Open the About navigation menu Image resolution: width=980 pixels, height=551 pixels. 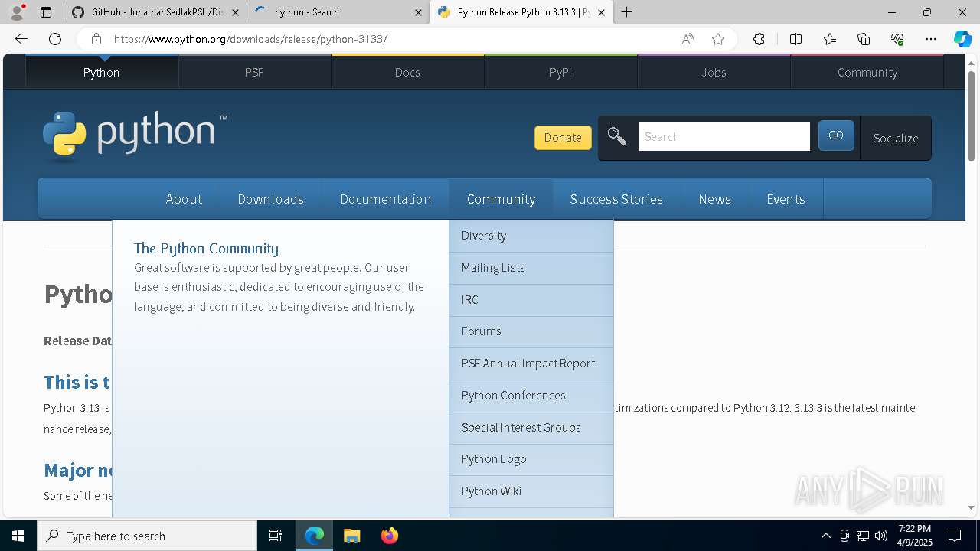[x=184, y=199]
